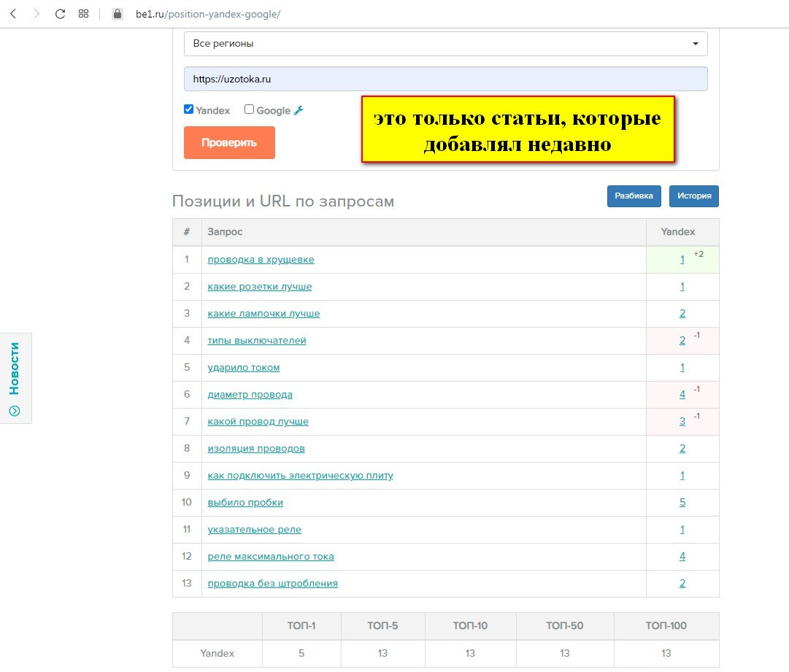Open query как подключить электрическую плиту
Screen dimensions: 789x672
[x=301, y=475]
